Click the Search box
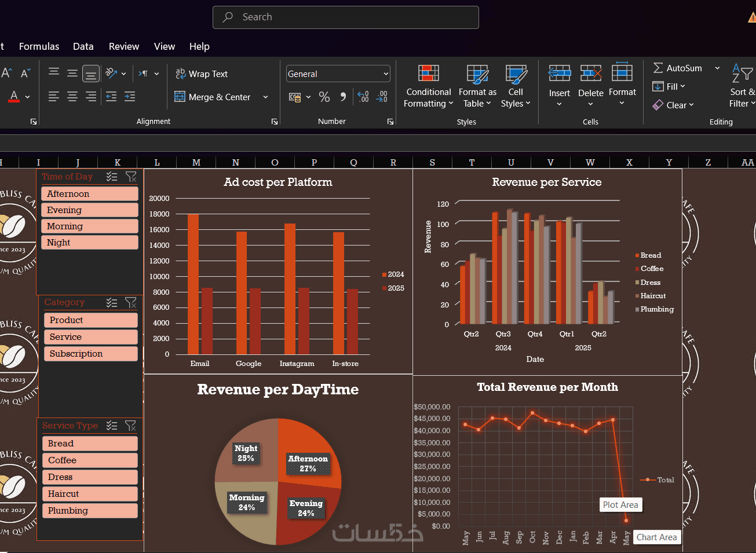Screen dimensions: 756x553 click(346, 17)
